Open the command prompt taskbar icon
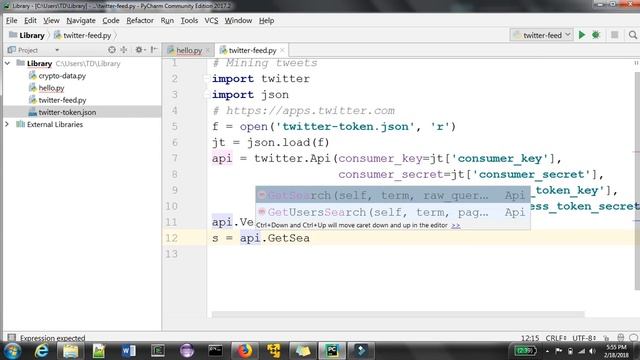The height and width of the screenshot is (360, 640). point(215,351)
